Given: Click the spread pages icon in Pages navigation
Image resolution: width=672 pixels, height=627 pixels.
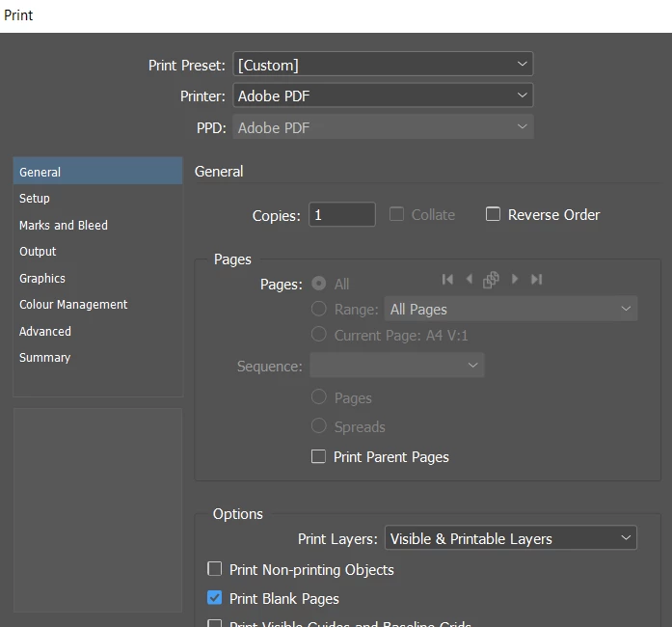Looking at the screenshot, I should click(x=491, y=280).
